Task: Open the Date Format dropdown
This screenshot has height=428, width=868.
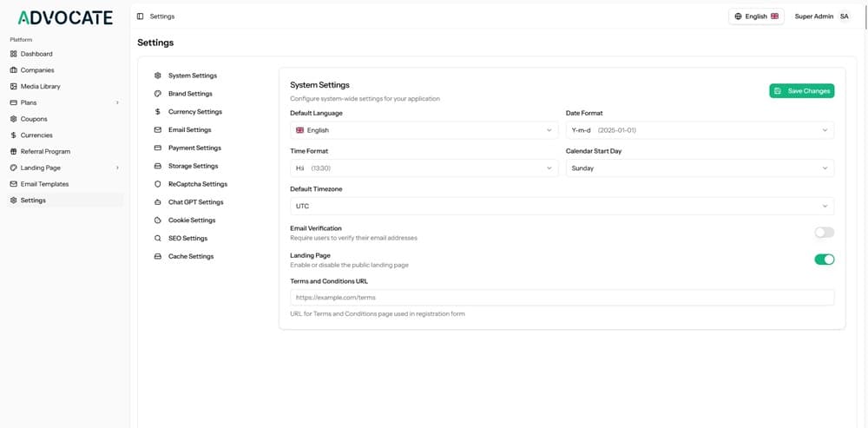Action: (x=700, y=130)
